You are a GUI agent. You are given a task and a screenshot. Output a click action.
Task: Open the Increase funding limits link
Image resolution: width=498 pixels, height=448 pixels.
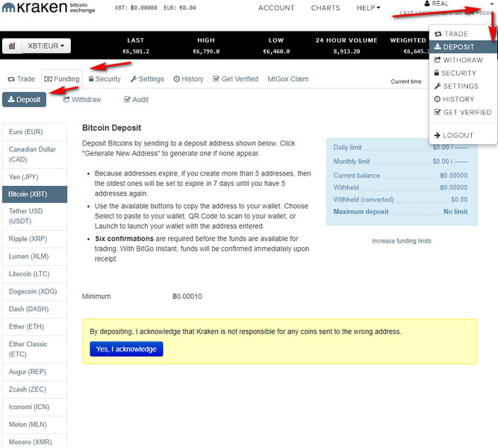[x=402, y=241]
